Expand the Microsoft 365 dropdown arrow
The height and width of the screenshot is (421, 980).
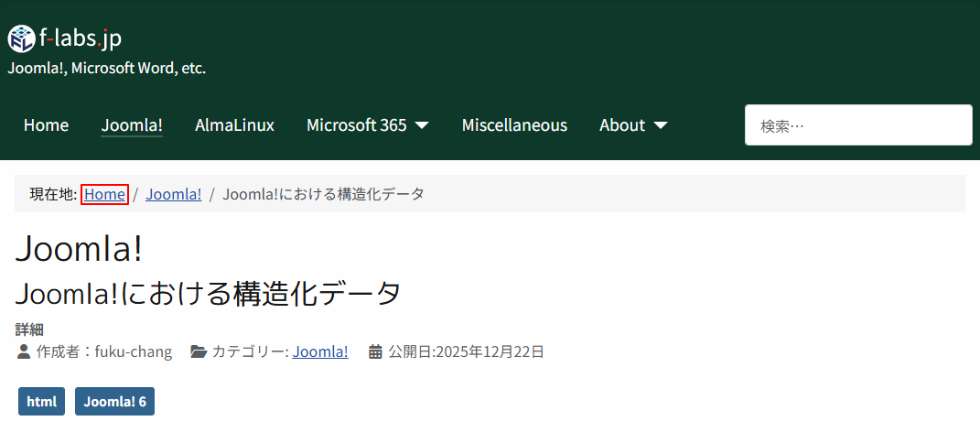coord(422,125)
